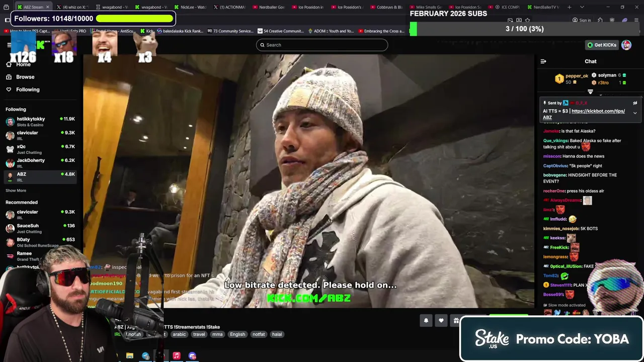Switch to the Nerdballer Goe browser tab

pyautogui.click(x=269, y=7)
